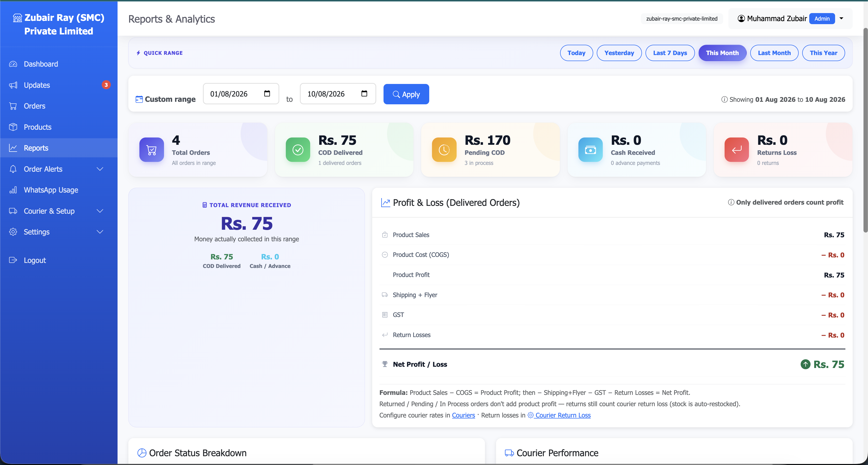Select the This Year quick range
The width and height of the screenshot is (868, 465).
pyautogui.click(x=824, y=53)
